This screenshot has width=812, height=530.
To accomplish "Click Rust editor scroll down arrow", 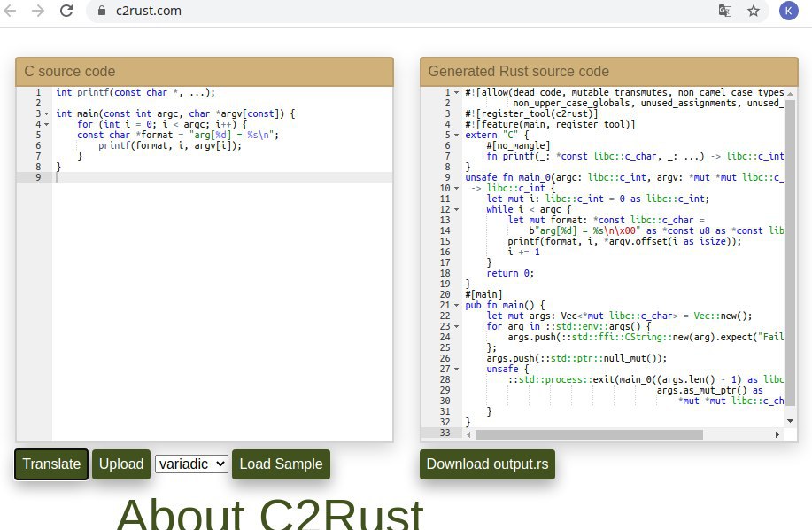I will click(790, 421).
